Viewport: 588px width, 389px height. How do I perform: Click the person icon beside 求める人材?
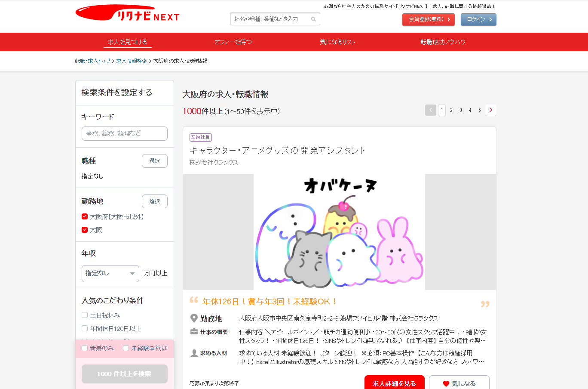(194, 353)
